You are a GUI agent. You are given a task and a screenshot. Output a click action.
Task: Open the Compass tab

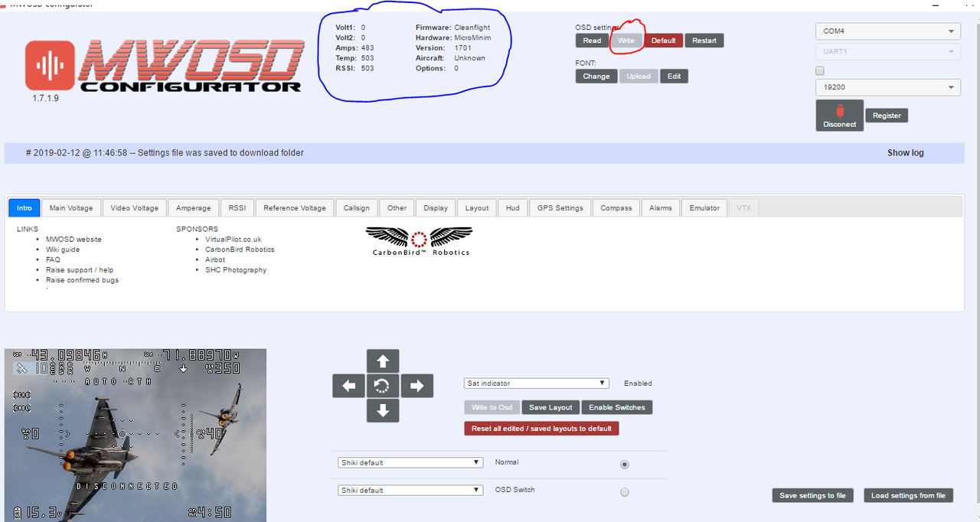pos(616,207)
